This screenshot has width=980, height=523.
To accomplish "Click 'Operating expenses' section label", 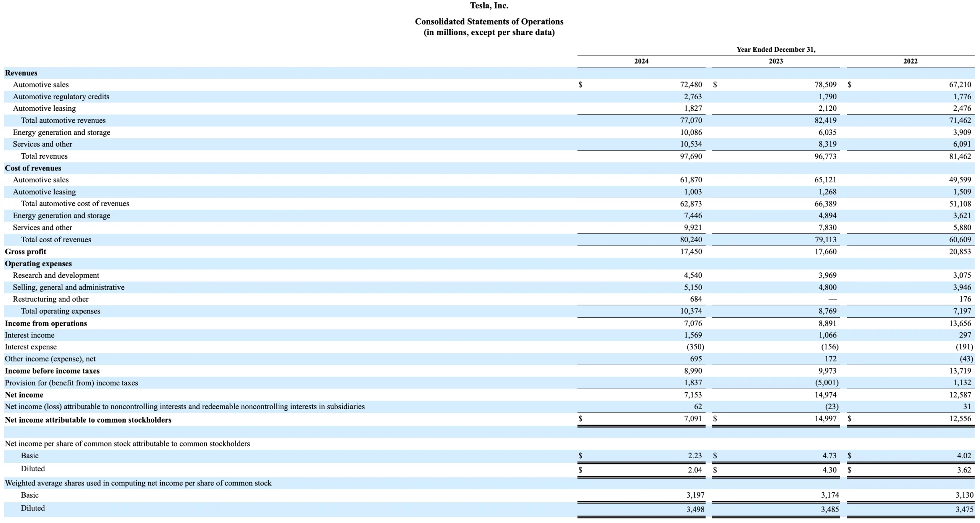I will coord(38,264).
